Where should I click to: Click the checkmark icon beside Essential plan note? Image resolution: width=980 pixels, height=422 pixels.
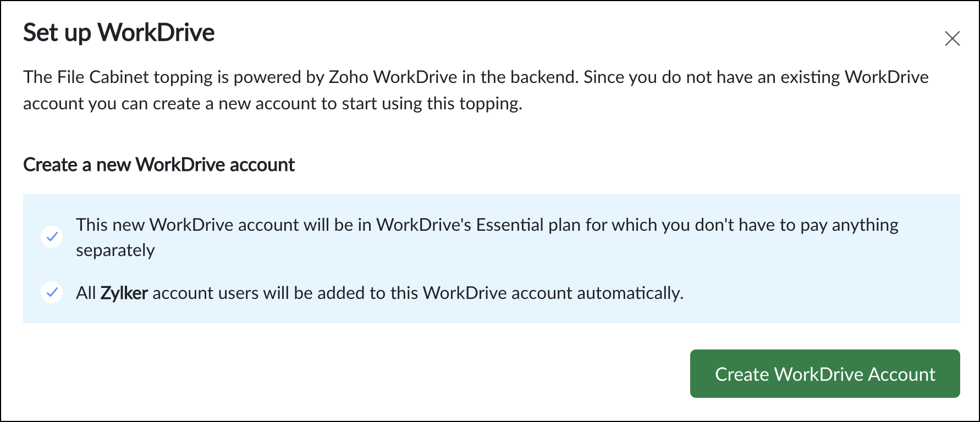click(52, 237)
